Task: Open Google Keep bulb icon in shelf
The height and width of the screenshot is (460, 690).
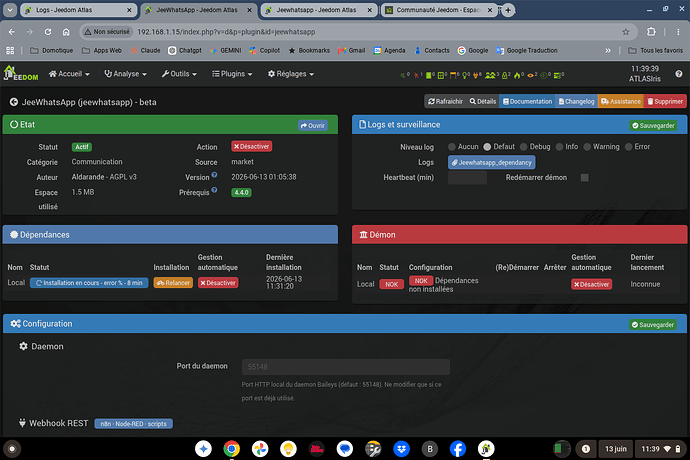Action: pos(288,449)
